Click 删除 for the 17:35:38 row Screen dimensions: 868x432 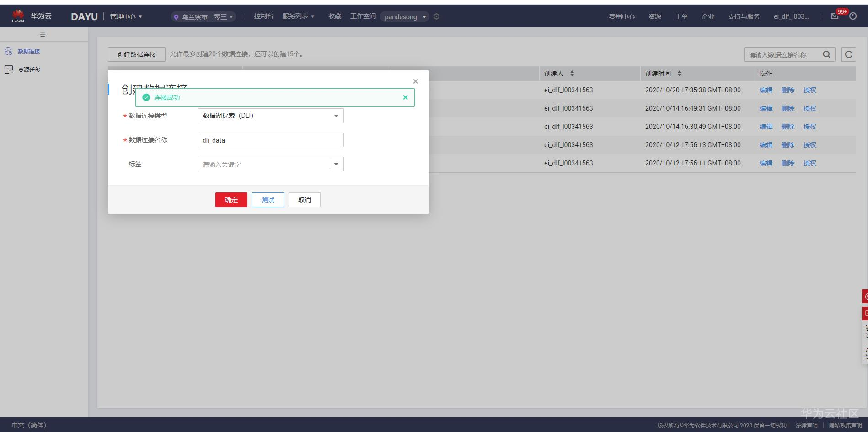[x=788, y=90]
